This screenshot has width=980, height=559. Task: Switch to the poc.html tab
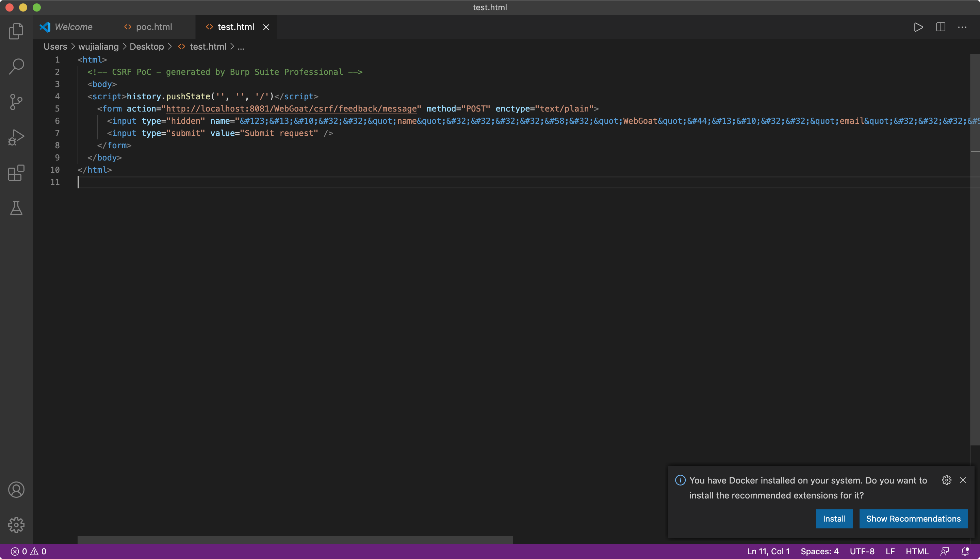click(x=154, y=27)
